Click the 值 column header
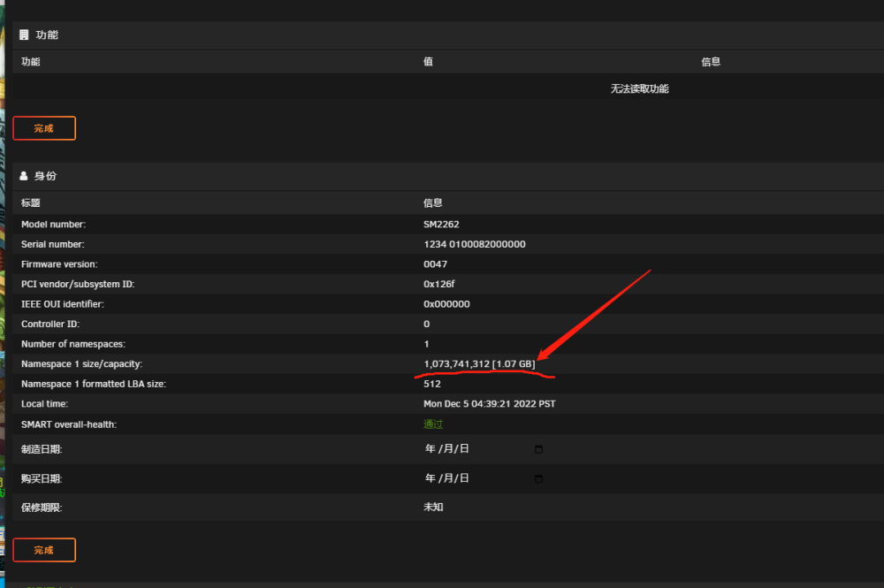Image resolution: width=884 pixels, height=588 pixels. (429, 61)
